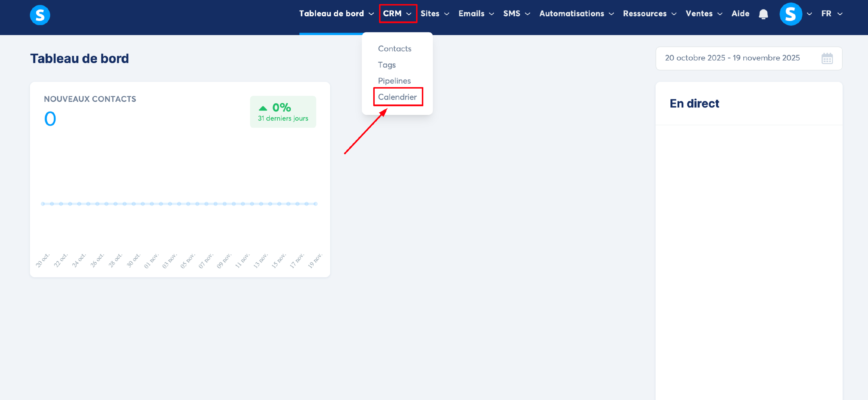Choose Pipelines from CRM menu

[394, 81]
